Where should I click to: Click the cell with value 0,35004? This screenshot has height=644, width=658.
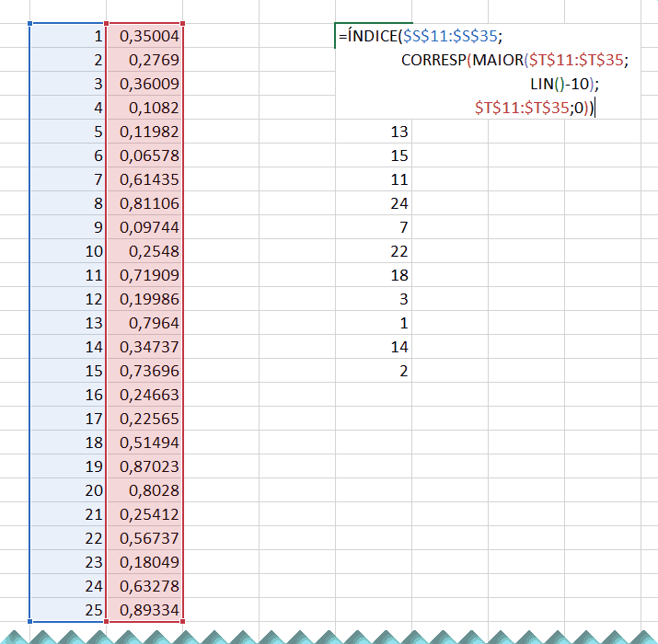(147, 36)
